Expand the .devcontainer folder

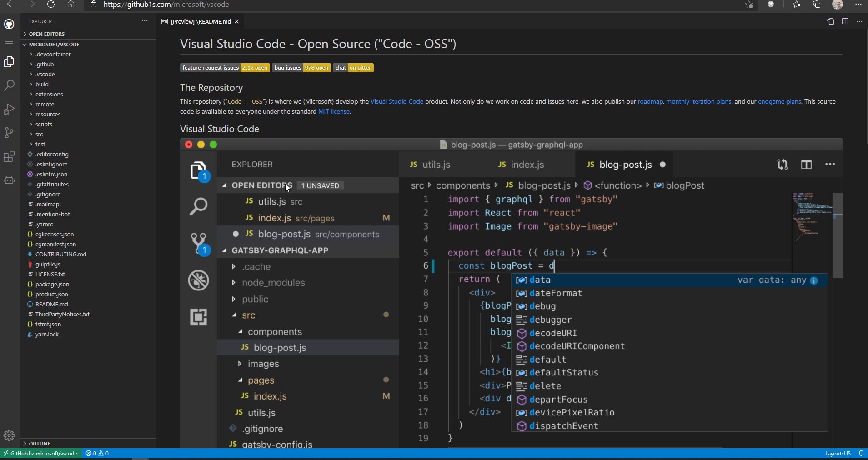tap(89, 55)
